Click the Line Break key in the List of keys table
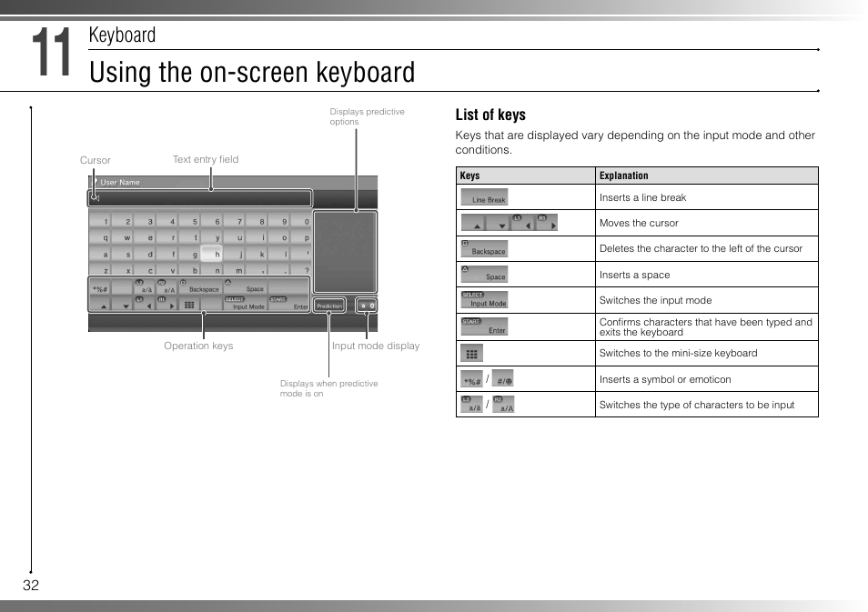 [484, 197]
